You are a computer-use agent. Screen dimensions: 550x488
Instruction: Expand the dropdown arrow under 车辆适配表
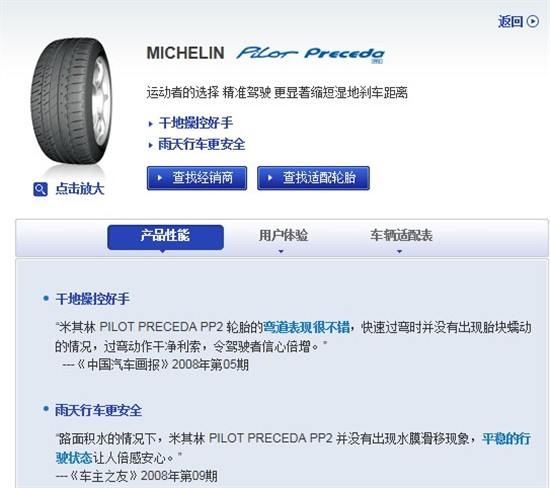400,251
